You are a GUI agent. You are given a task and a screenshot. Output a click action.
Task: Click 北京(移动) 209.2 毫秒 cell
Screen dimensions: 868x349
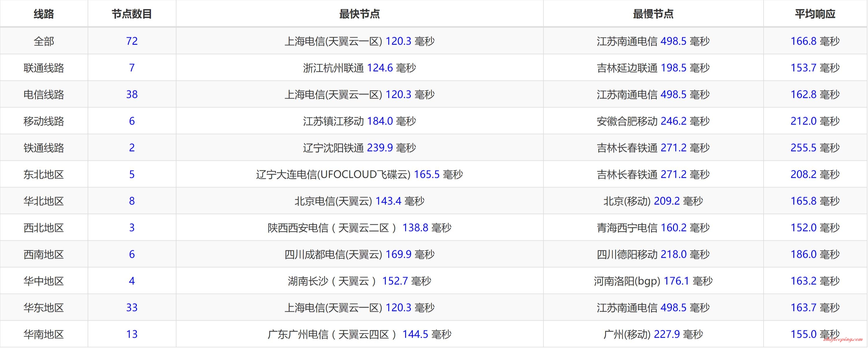pos(653,201)
